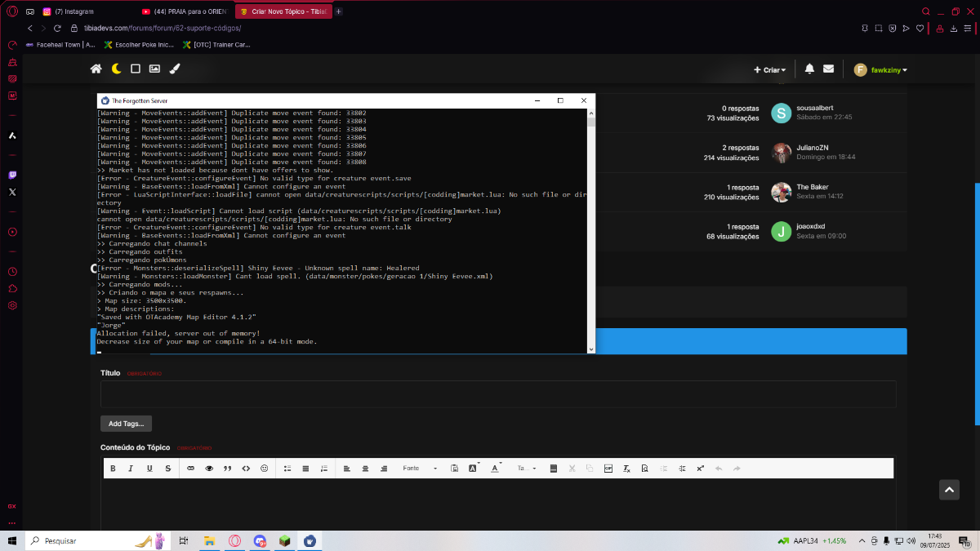Click the Bold formatting button
The height and width of the screenshot is (551, 980).
point(113,469)
